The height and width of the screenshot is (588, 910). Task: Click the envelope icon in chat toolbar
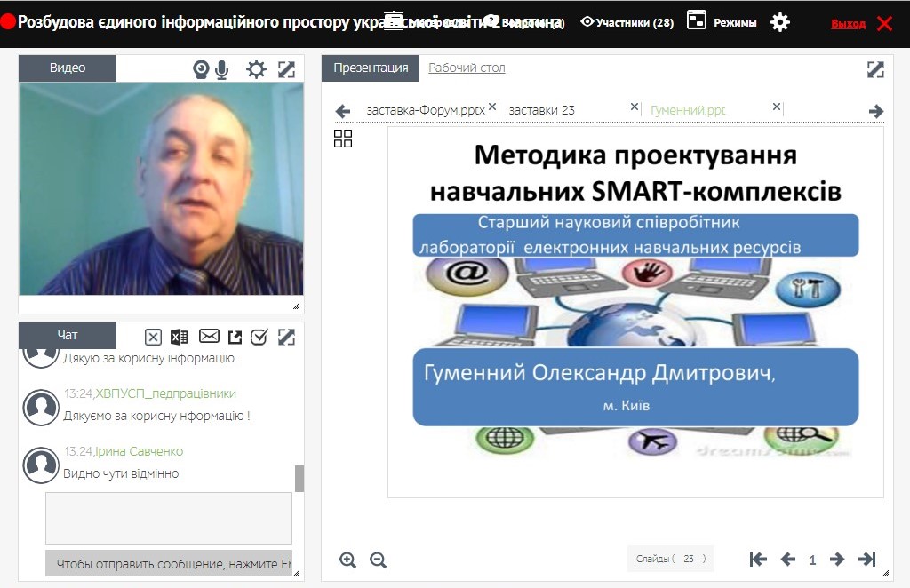click(209, 336)
